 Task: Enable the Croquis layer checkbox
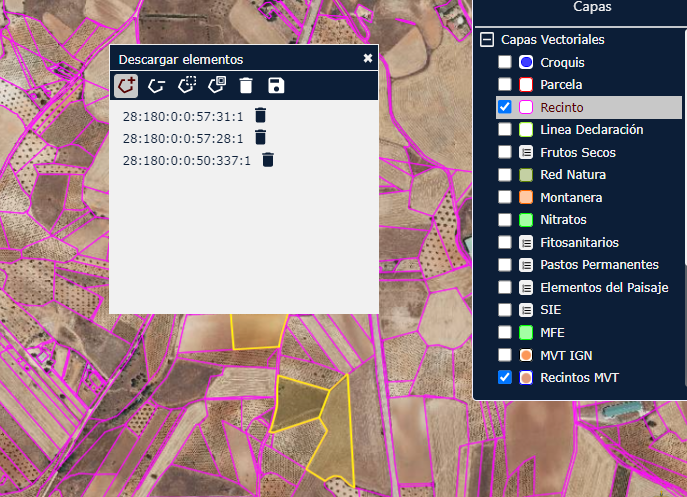pos(505,63)
